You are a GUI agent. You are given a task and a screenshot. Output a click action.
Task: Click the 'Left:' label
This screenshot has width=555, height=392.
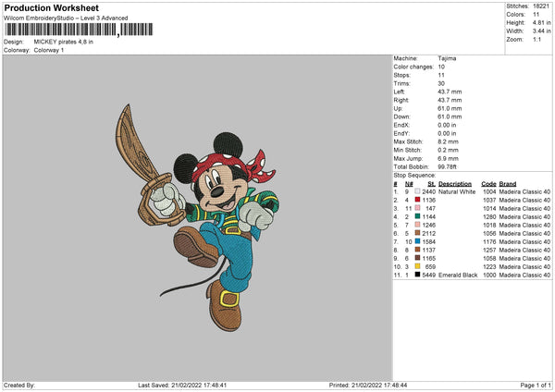point(399,92)
